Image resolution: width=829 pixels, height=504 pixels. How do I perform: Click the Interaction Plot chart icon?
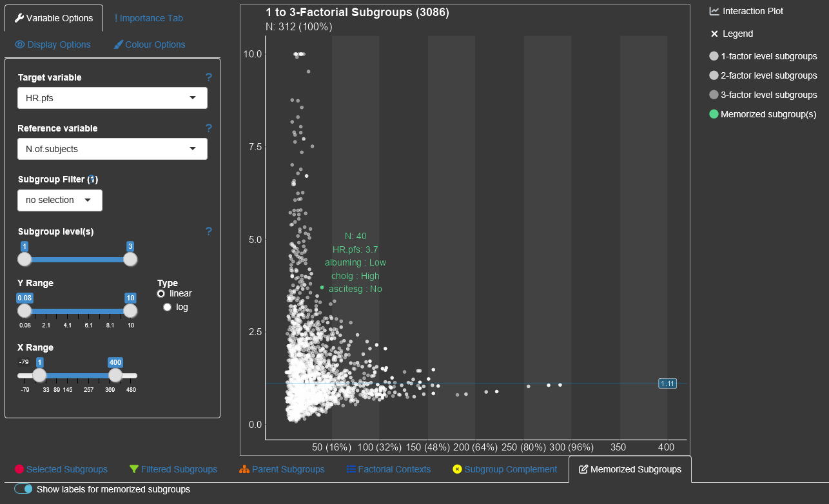[x=714, y=11]
